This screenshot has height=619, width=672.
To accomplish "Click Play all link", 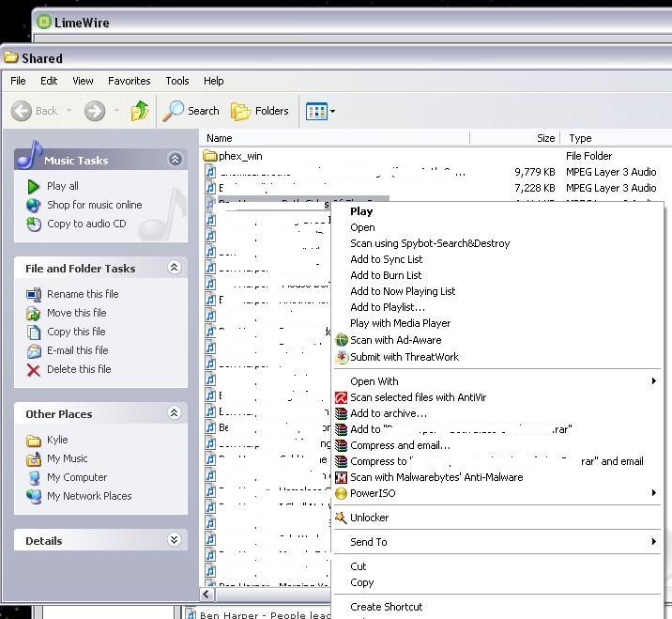I will (x=63, y=186).
